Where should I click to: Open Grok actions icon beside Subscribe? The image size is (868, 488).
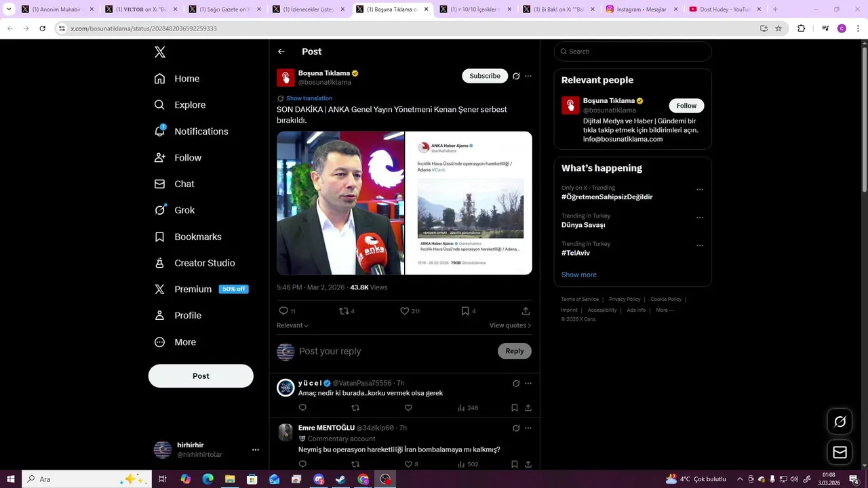[516, 76]
